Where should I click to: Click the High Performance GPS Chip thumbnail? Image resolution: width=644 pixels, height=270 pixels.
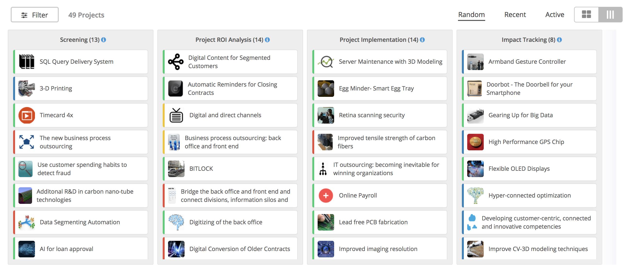pos(475,142)
